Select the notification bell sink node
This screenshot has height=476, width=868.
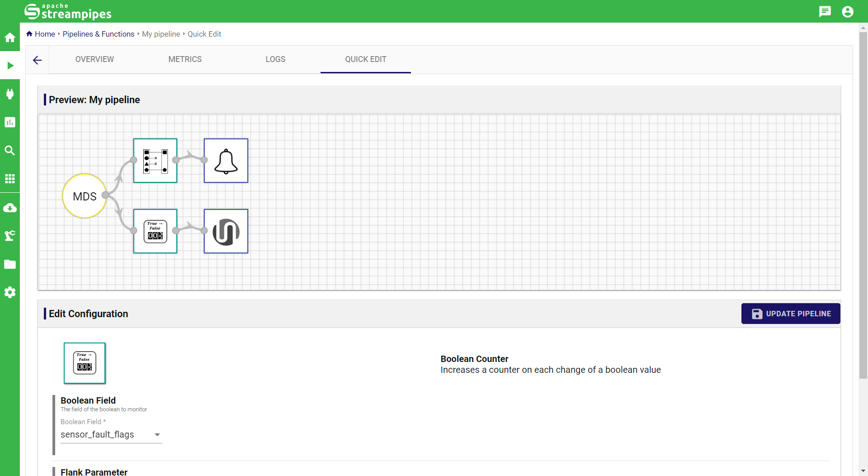pyautogui.click(x=226, y=161)
